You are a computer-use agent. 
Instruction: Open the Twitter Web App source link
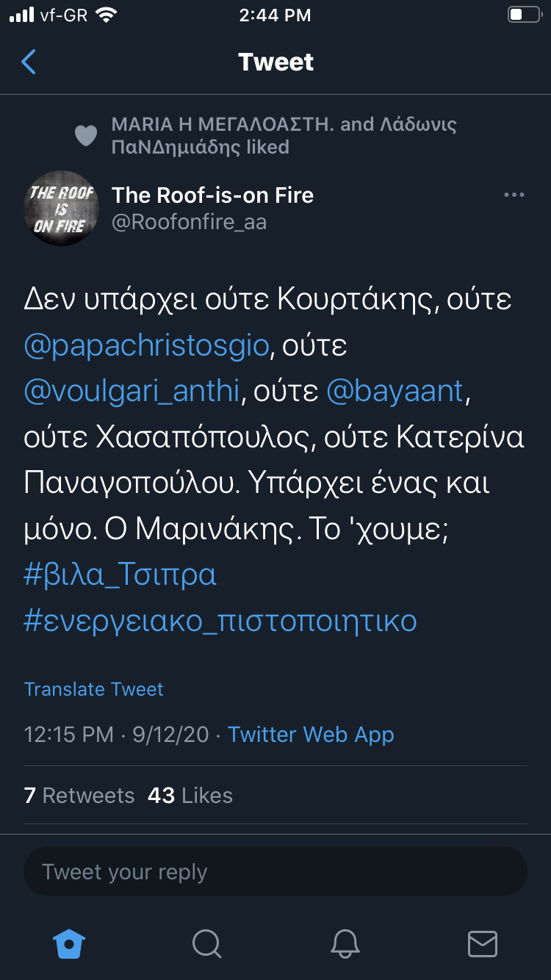(x=311, y=735)
